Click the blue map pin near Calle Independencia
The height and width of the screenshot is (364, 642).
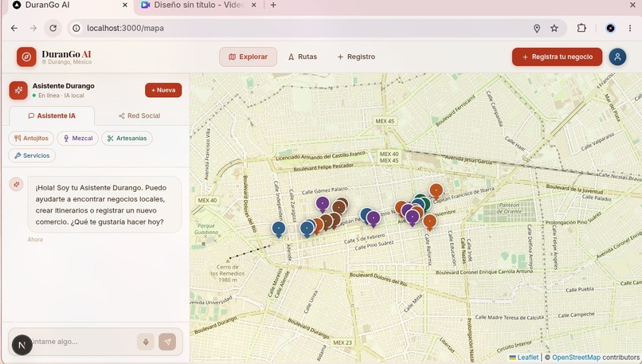click(x=279, y=229)
